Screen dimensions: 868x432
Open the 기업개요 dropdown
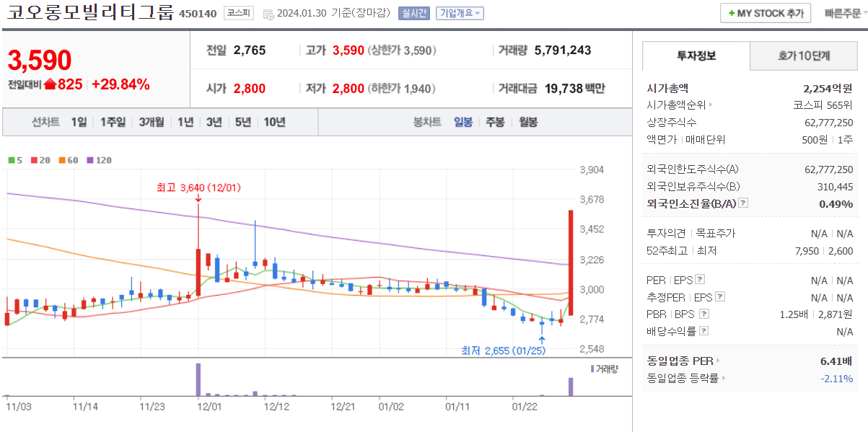tap(460, 14)
